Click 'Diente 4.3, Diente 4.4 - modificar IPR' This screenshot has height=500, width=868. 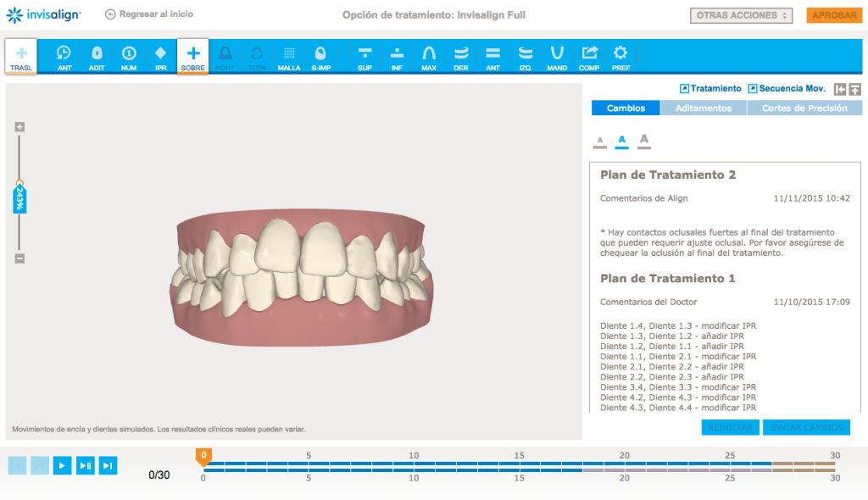(678, 408)
